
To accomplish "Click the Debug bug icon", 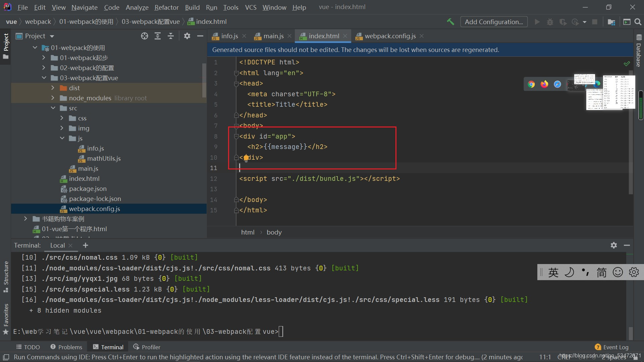I will (x=550, y=22).
